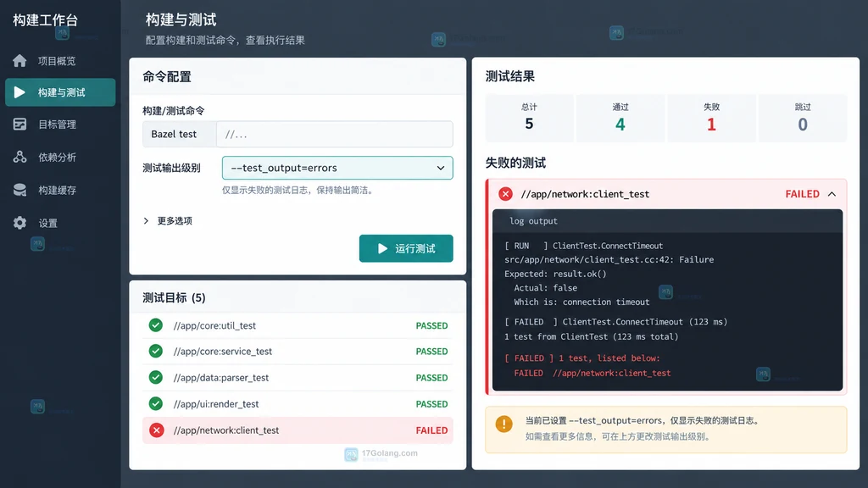This screenshot has width=868, height=488.
Task: Click '[ RUN ] ClientTest.ConnectTimeout' log line
Action: tap(583, 246)
